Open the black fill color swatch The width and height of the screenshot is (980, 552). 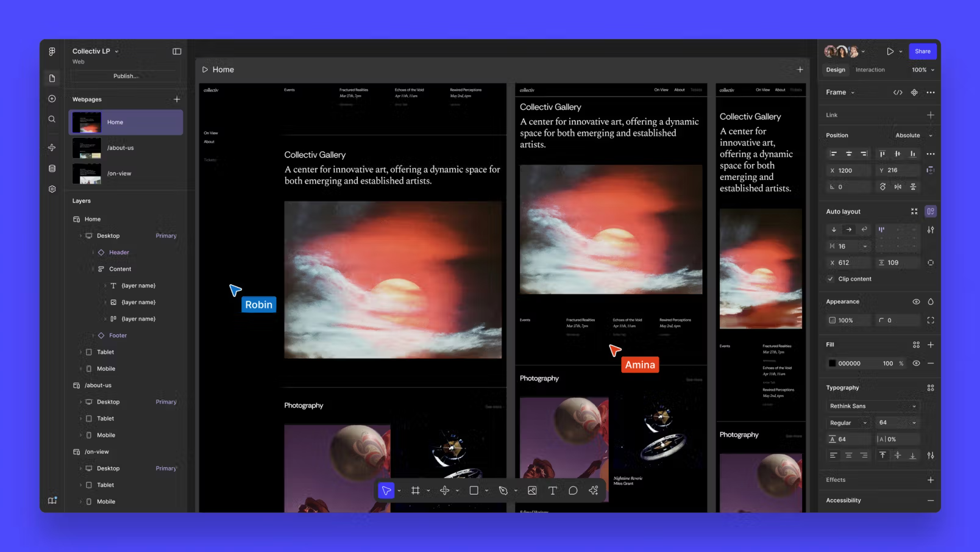point(832,363)
